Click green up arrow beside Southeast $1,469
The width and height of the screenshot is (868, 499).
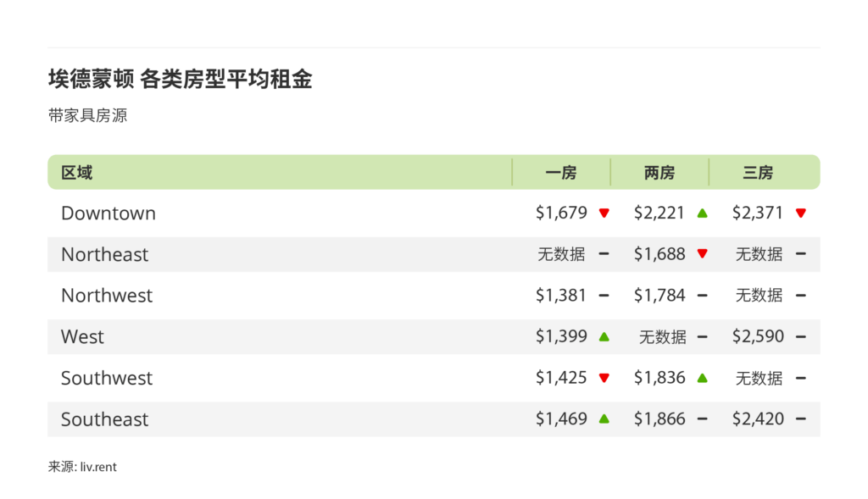coord(604,419)
